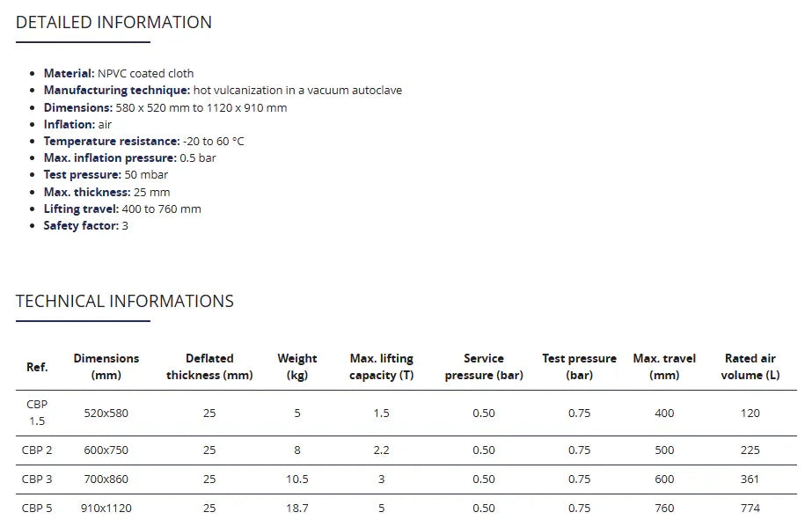The height and width of the screenshot is (527, 812).
Task: Select the Max. inflation pressure bullet
Action: [x=129, y=158]
